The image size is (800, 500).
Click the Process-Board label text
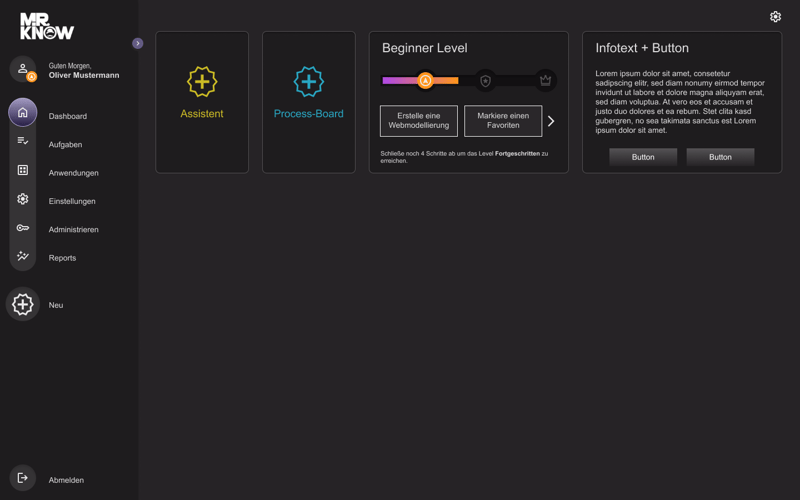(x=309, y=114)
